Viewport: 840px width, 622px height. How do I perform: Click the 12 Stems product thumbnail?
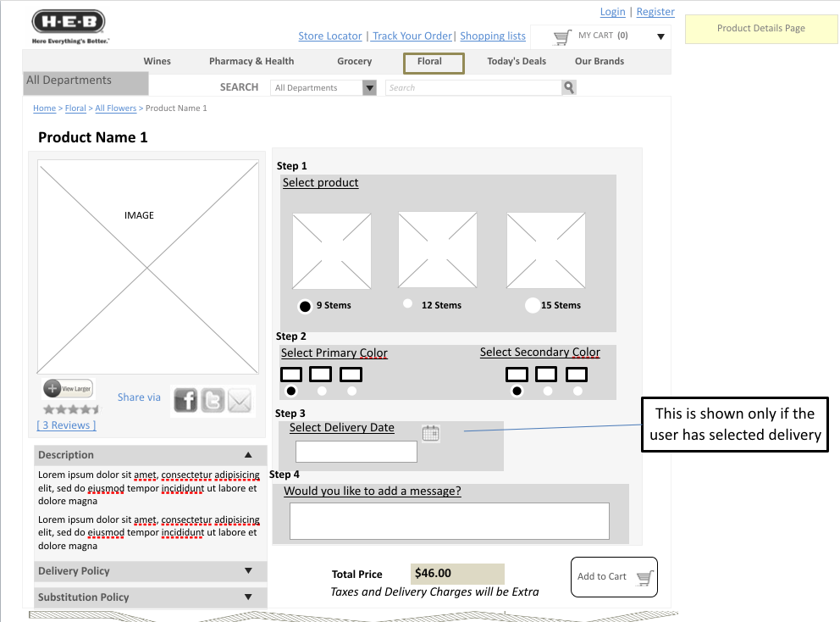tap(437, 250)
